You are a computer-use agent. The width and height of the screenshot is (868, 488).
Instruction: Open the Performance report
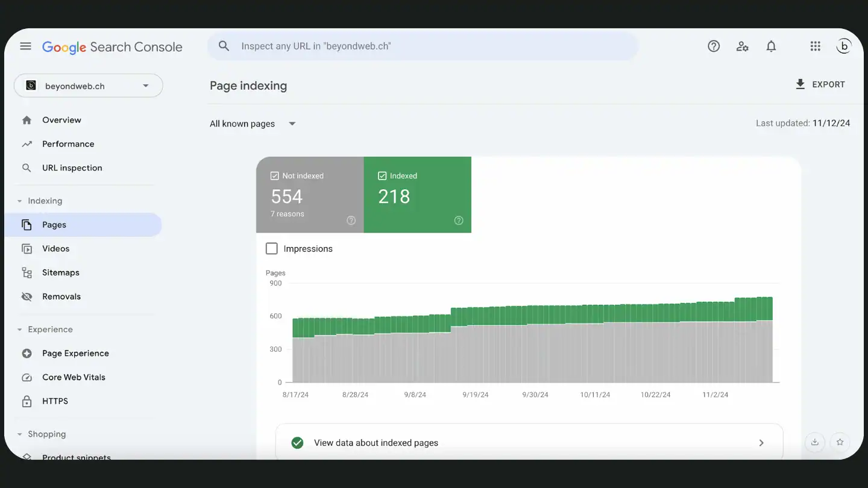(x=68, y=144)
